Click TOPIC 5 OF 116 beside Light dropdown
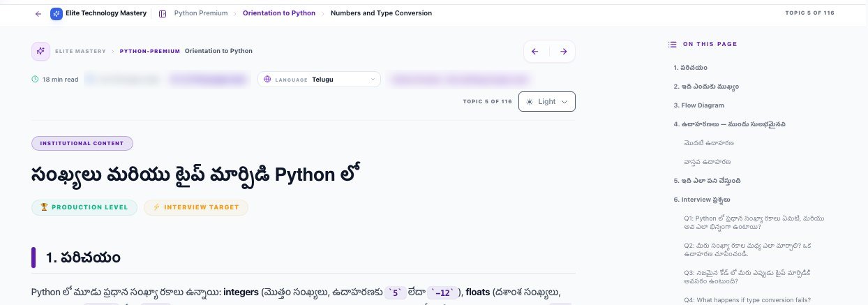 tap(487, 102)
